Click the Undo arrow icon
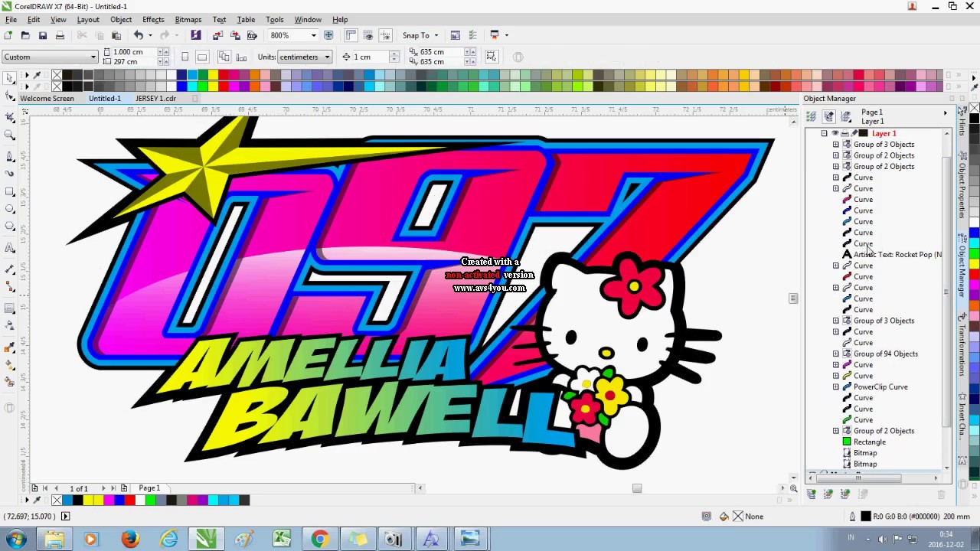 point(139,35)
